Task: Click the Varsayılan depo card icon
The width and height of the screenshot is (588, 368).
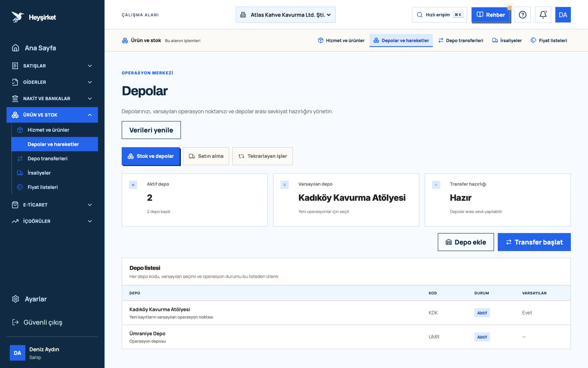Action: coord(284,185)
